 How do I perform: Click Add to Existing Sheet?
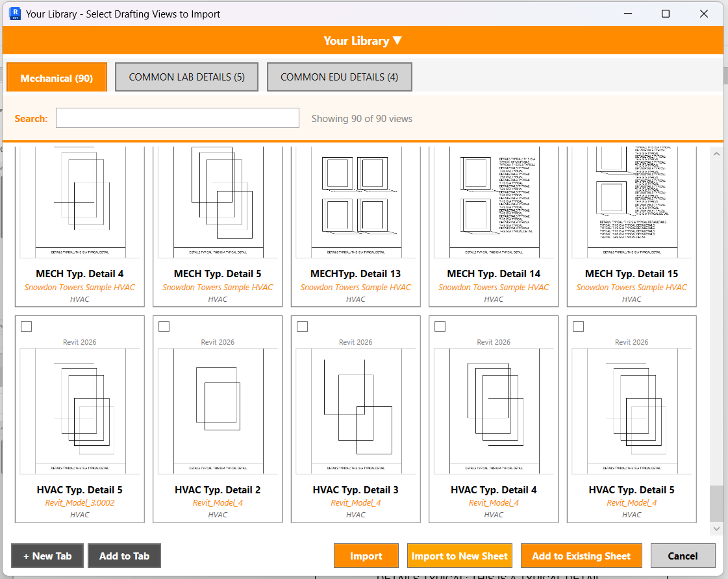click(x=581, y=556)
